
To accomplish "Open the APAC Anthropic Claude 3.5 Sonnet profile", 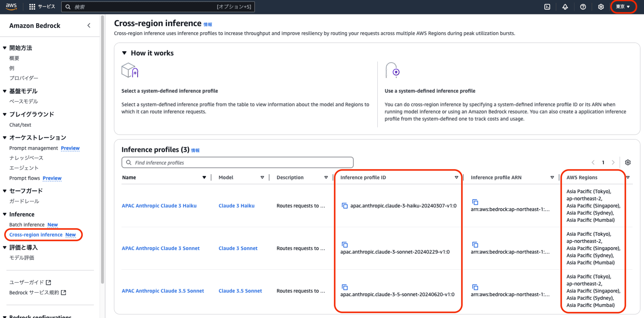I will pos(163,291).
